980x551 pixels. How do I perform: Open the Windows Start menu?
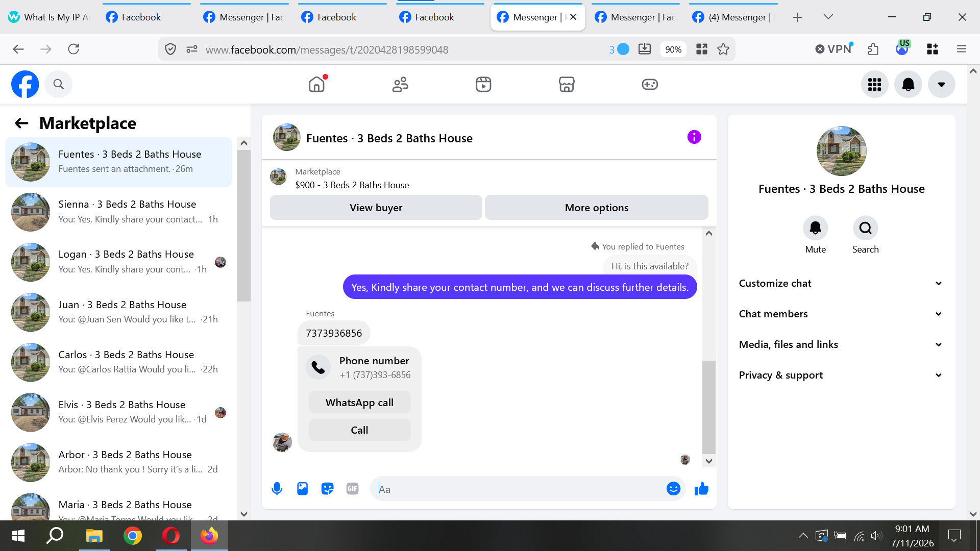[18, 536]
